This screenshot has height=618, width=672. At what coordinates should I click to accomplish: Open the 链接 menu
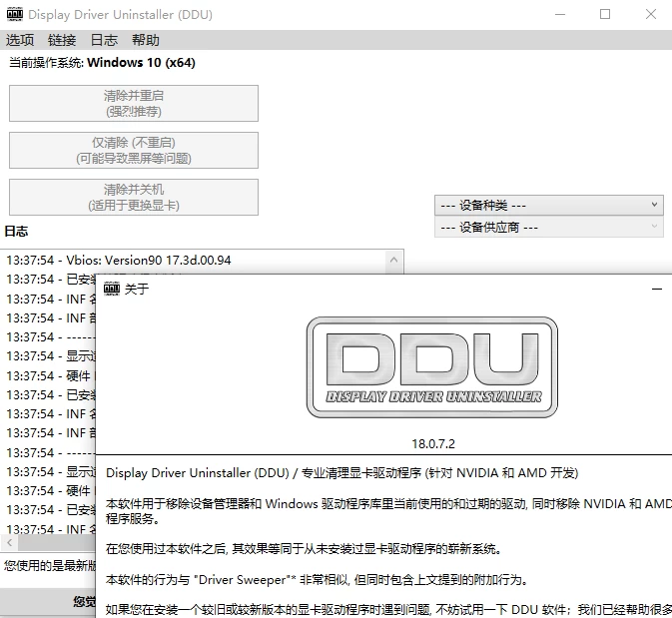tap(62, 40)
